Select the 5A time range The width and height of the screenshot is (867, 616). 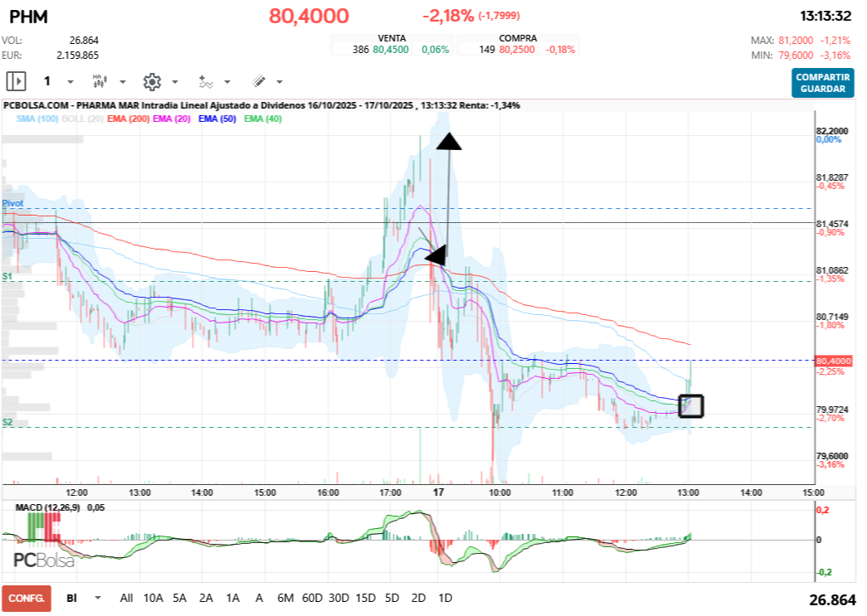click(x=180, y=598)
